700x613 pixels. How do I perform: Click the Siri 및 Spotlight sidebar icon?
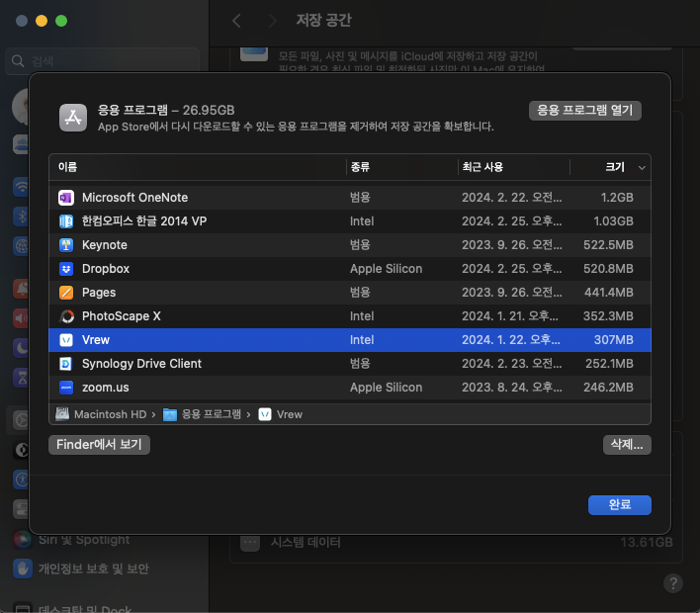point(22,539)
